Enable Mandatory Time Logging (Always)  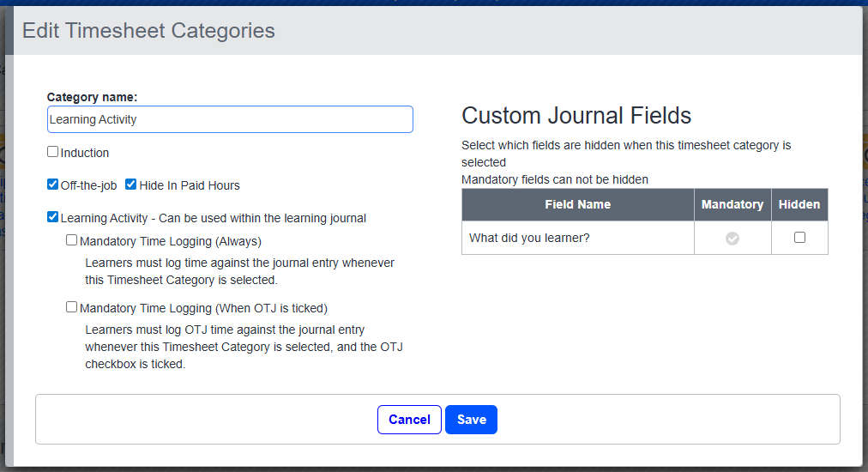tap(72, 240)
